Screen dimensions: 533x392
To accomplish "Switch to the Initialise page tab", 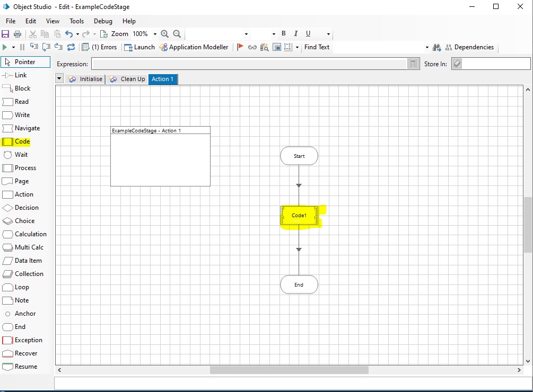I will click(x=85, y=79).
